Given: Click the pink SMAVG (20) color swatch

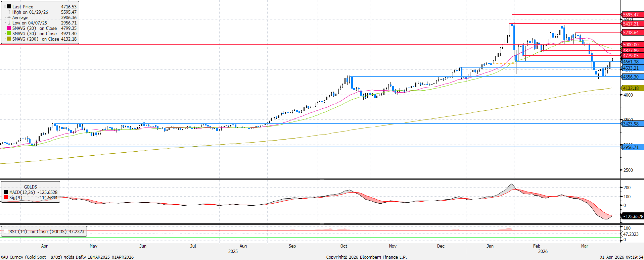Looking at the screenshot, I should 9,28.
